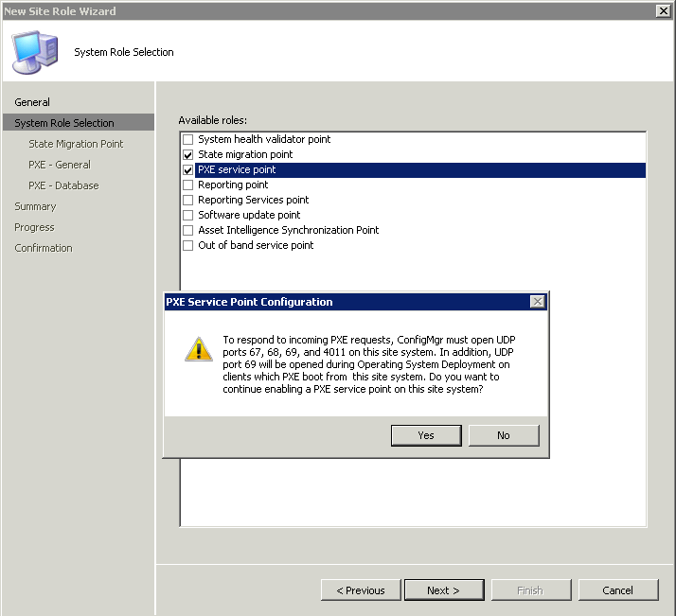
Task: Close the PXE Service Point Configuration dialog
Action: tap(538, 302)
